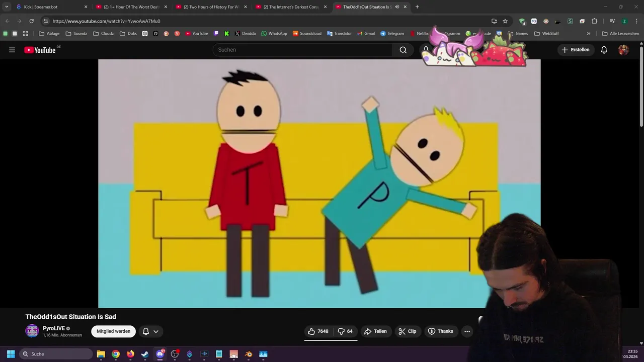Switch to The Internet's Darkest Conspiracy tab
The width and height of the screenshot is (644, 362).
coord(291,7)
